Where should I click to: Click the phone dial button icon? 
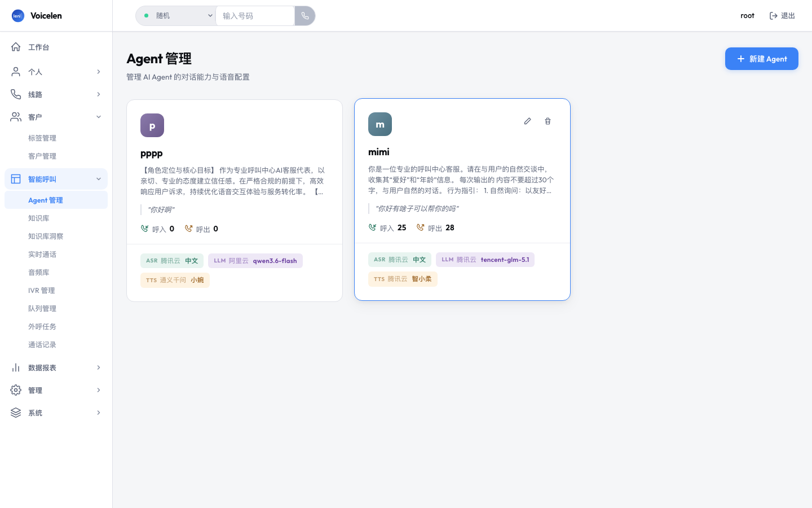[x=305, y=16]
